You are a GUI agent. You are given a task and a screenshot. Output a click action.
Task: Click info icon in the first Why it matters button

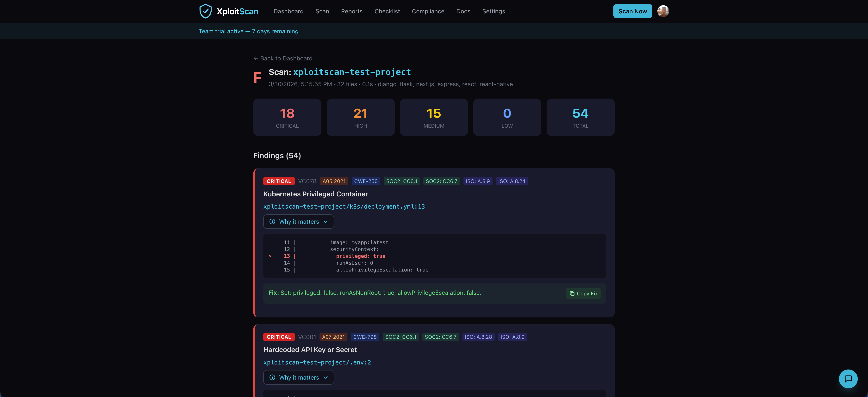click(x=272, y=222)
